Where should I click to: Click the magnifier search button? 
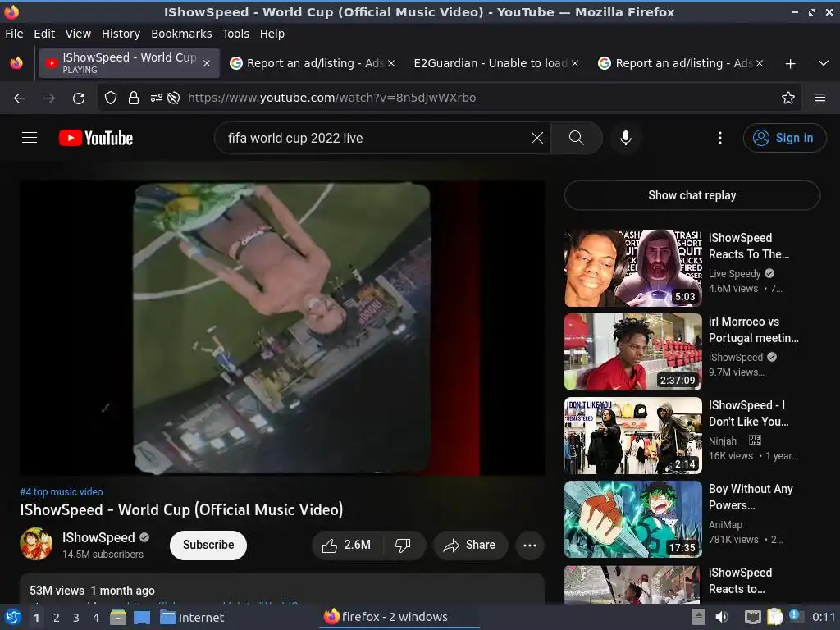(x=577, y=138)
